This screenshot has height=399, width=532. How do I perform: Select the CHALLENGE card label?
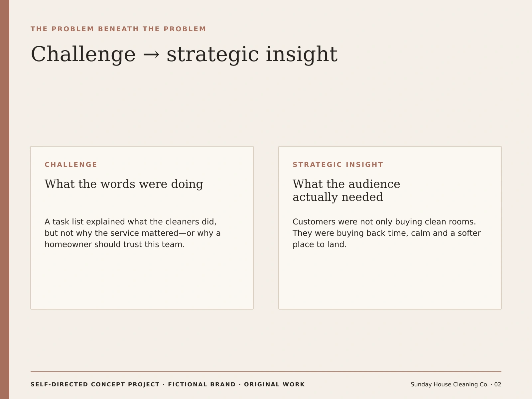71,165
